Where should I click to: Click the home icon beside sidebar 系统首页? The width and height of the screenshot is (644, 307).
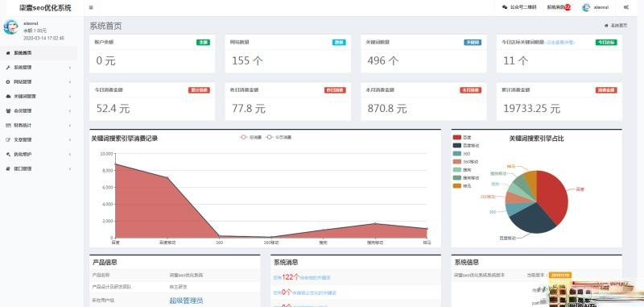tap(8, 53)
